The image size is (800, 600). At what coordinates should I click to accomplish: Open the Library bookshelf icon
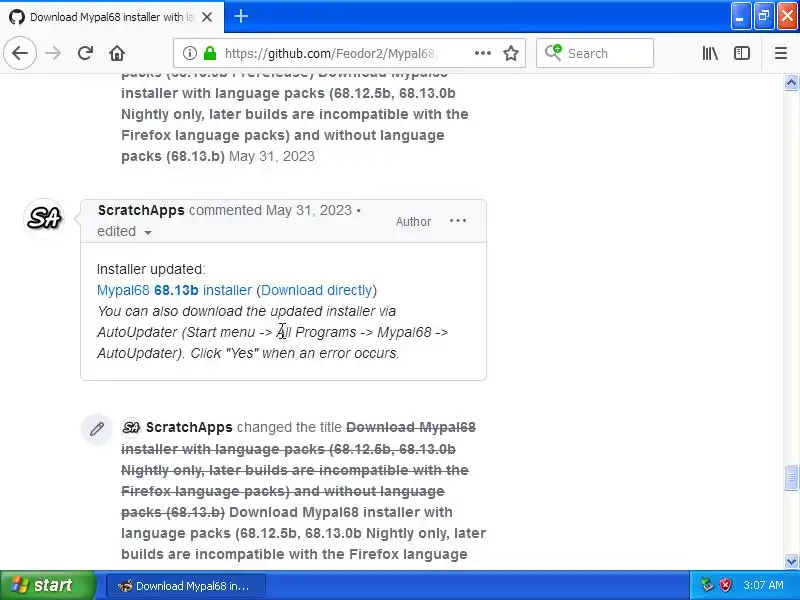(710, 53)
